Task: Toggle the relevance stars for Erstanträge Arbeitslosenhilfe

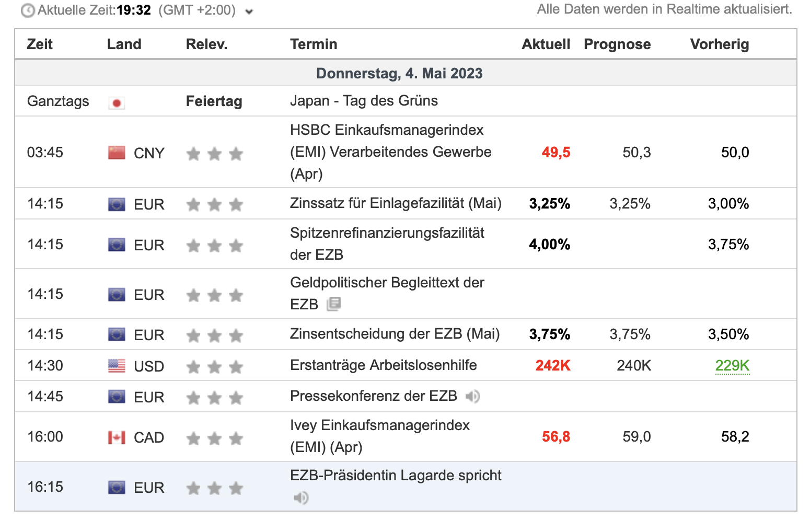Action: 214,367
